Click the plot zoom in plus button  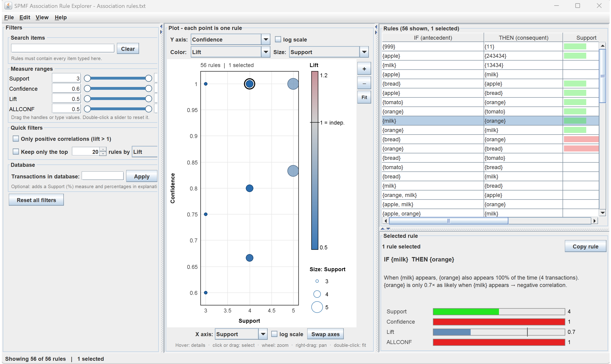tap(364, 69)
